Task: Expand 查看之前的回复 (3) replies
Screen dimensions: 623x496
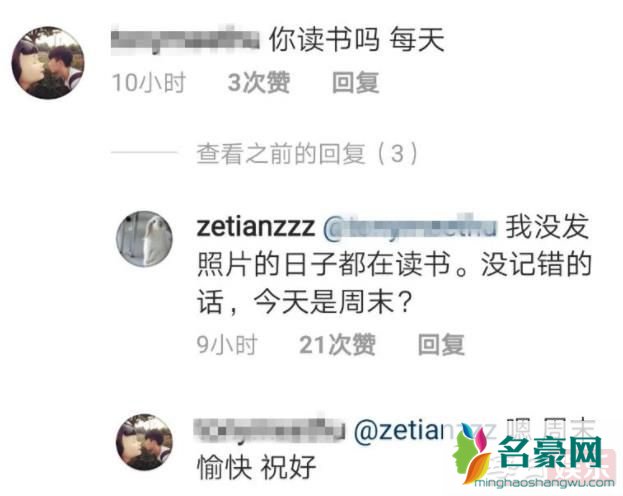Action: click(307, 153)
